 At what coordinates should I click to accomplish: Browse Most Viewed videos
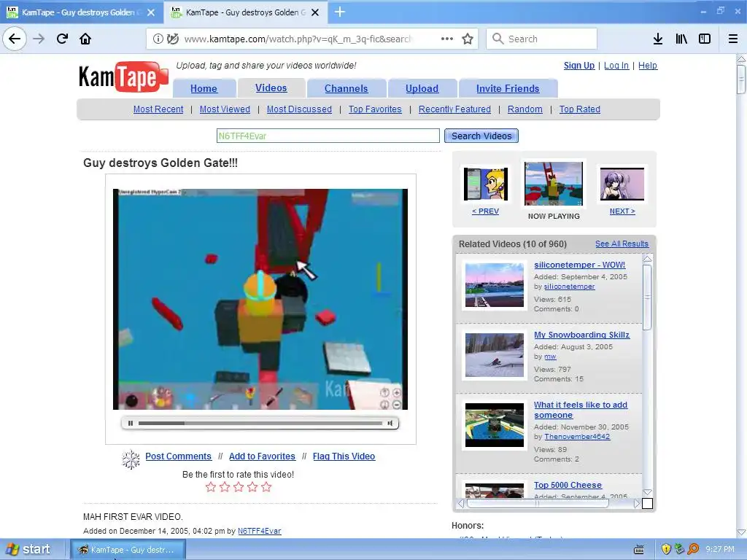click(x=225, y=109)
